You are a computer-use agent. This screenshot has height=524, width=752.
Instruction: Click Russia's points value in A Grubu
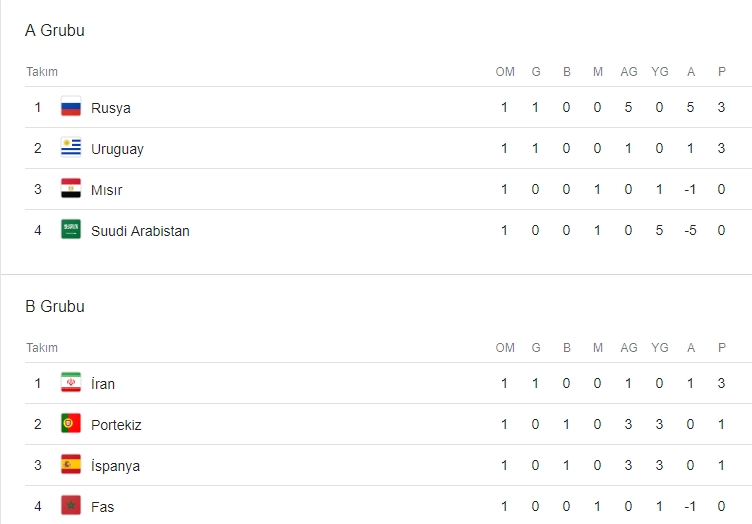721,108
